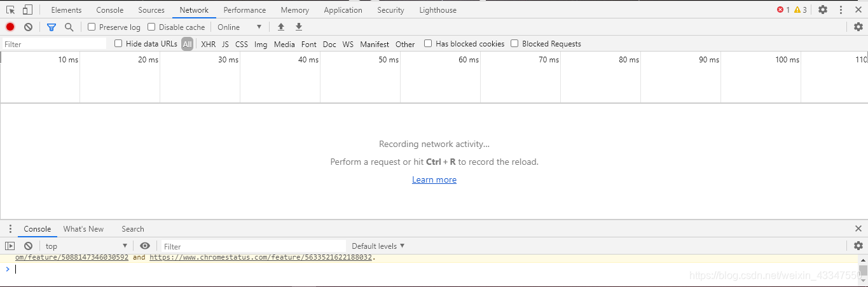Focus the console Filter text field

point(253,246)
